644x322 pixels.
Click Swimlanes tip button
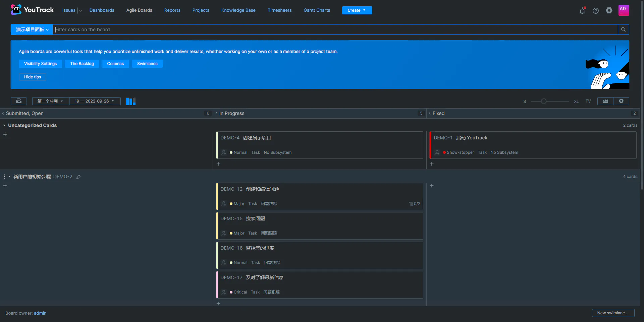[147, 64]
